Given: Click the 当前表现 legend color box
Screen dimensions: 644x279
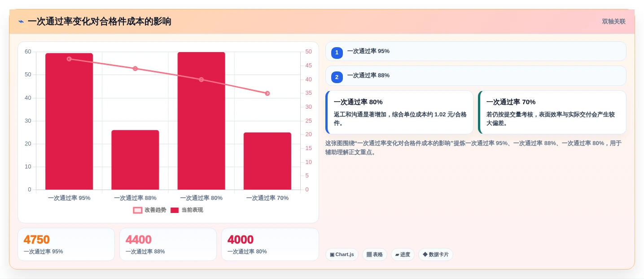Looking at the screenshot, I should pyautogui.click(x=175, y=210).
